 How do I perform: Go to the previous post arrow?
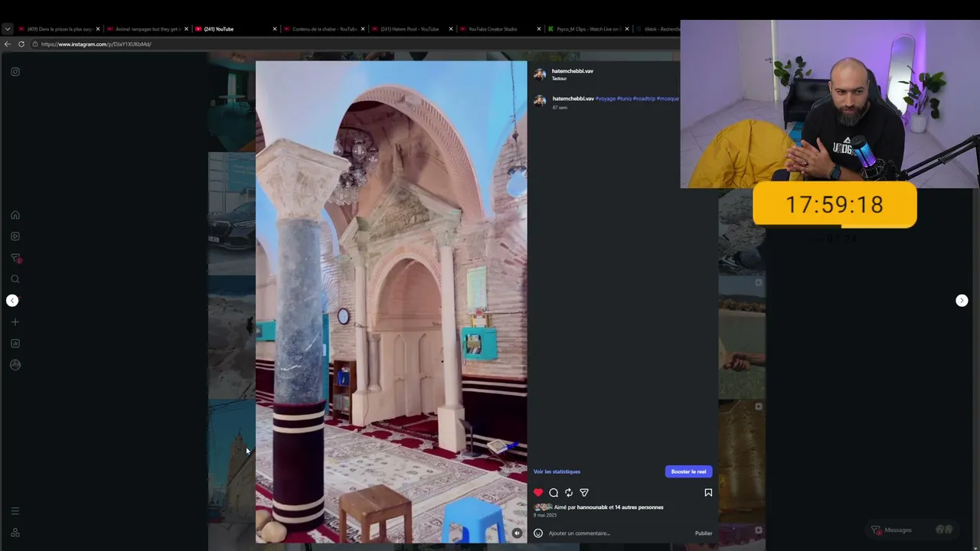coord(12,301)
